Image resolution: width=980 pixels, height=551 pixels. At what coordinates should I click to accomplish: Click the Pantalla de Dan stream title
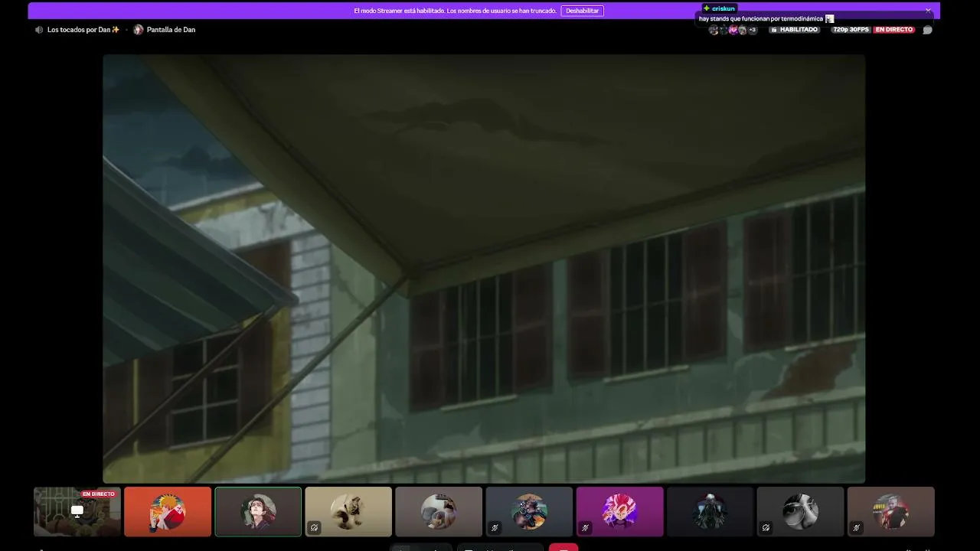171,30
